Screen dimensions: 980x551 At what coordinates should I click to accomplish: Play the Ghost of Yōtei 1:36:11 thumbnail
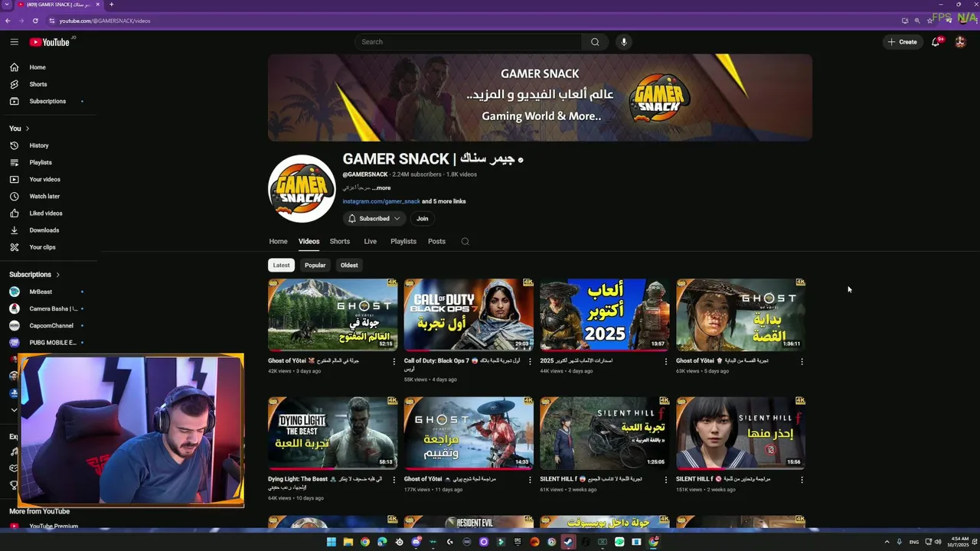coord(740,315)
